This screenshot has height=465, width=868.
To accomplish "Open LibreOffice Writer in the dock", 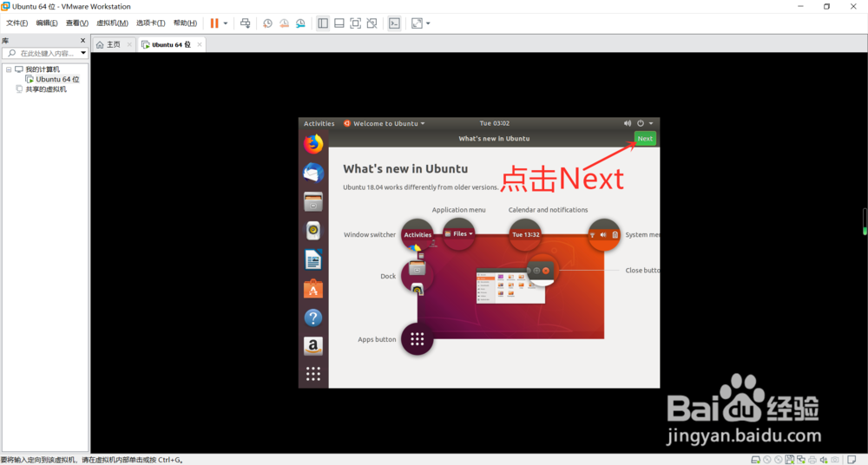I will pos(313,259).
